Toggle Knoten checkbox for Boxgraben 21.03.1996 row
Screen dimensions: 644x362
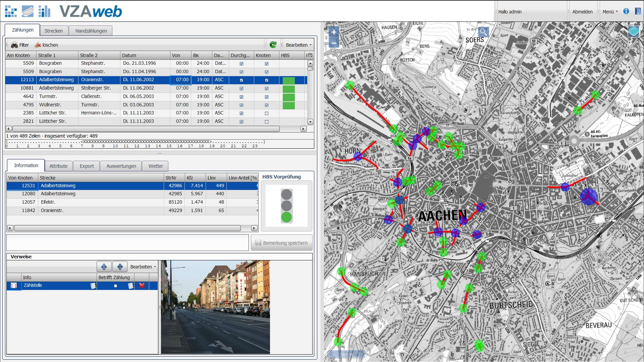pyautogui.click(x=267, y=64)
